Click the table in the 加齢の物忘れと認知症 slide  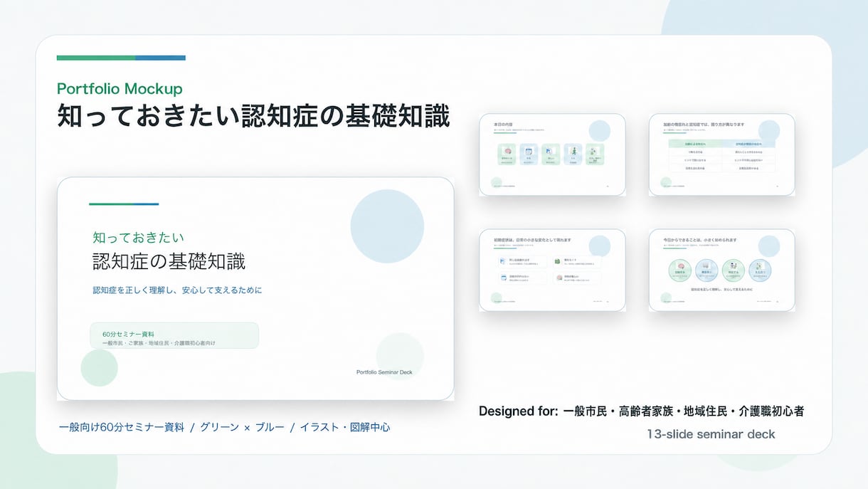[722, 156]
